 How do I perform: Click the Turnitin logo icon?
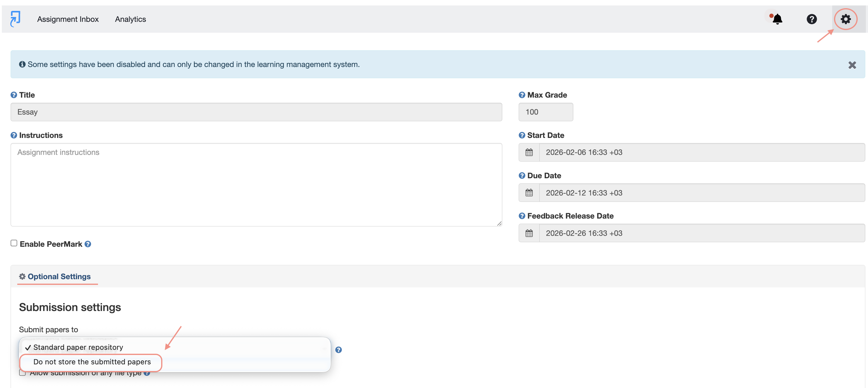pyautogui.click(x=15, y=19)
